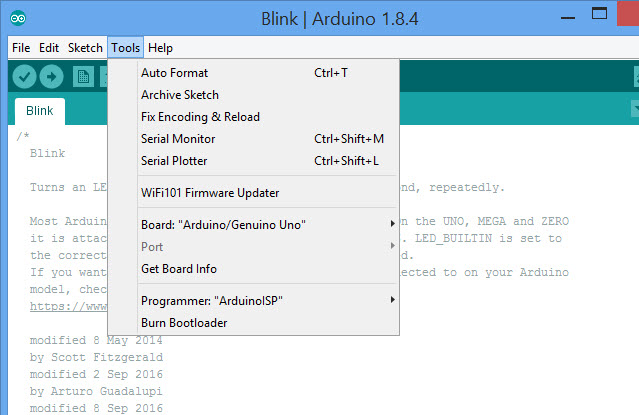Launch Serial Plotter menu entry
This screenshot has height=415, width=639.
[x=175, y=161]
